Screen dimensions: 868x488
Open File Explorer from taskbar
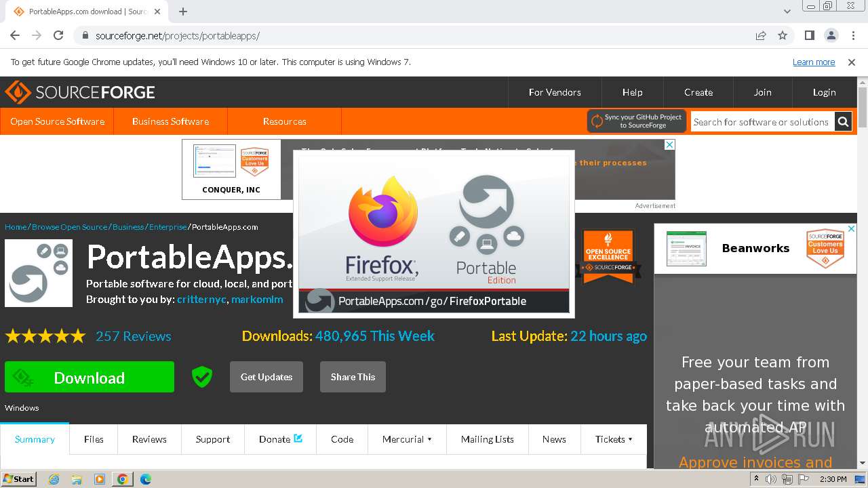tap(77, 479)
